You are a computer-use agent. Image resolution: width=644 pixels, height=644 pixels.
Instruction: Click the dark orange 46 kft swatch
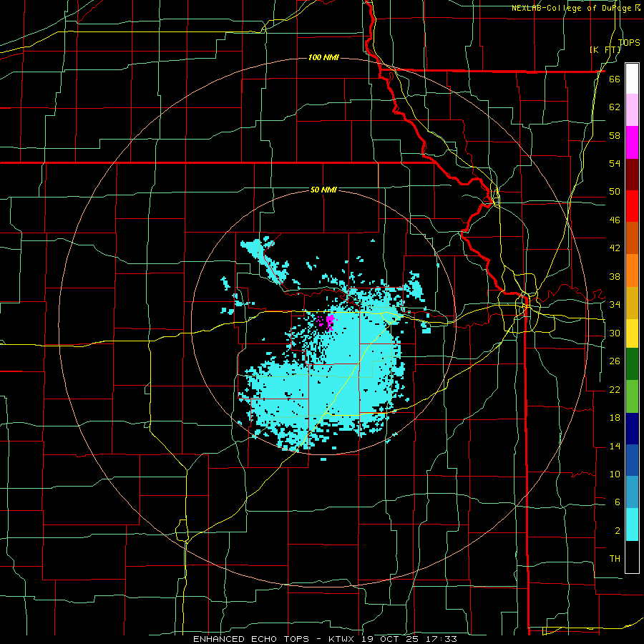click(x=632, y=238)
